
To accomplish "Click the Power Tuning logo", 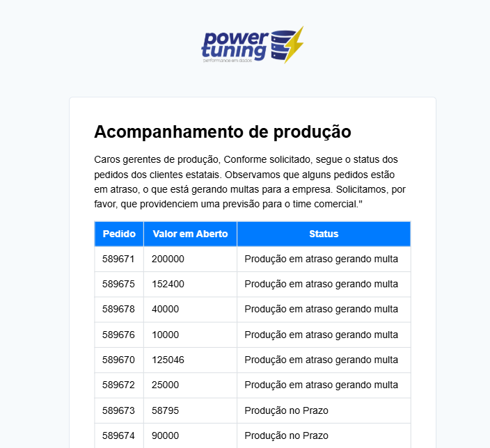I will 252,45.
